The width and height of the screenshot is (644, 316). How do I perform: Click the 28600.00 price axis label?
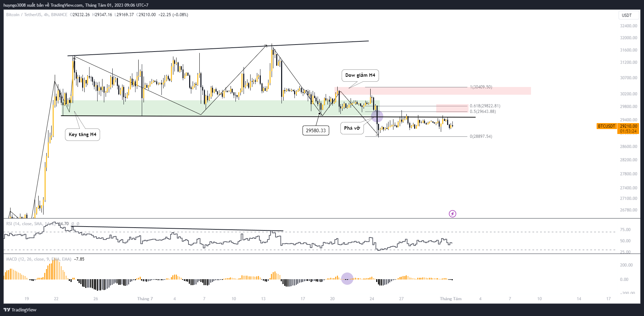[x=629, y=147]
